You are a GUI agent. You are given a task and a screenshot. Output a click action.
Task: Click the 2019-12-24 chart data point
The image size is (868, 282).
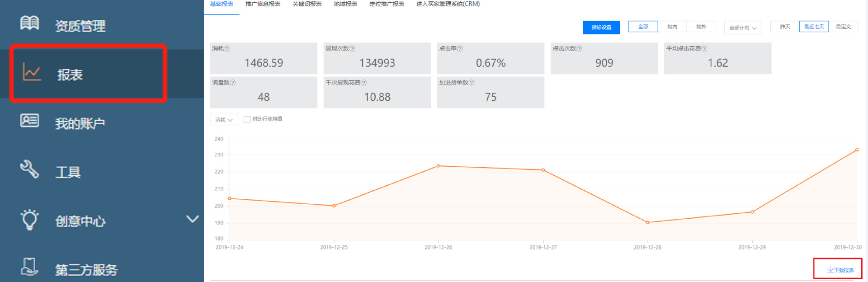[230, 198]
